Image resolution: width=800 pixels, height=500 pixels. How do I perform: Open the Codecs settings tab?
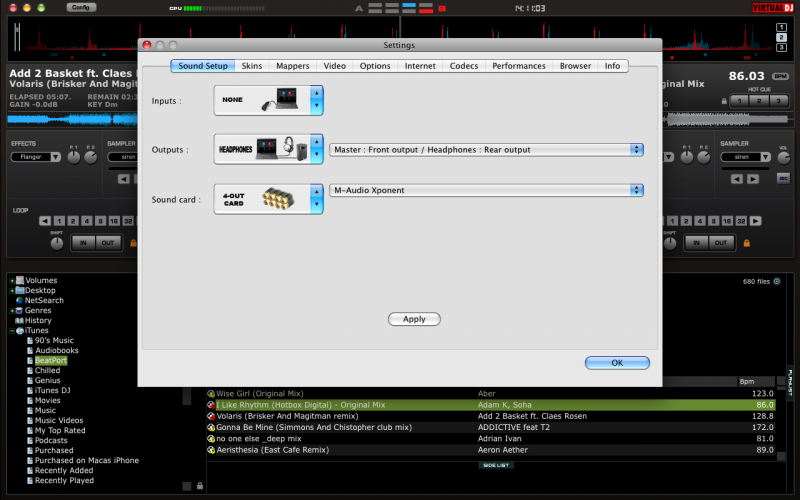click(x=464, y=66)
